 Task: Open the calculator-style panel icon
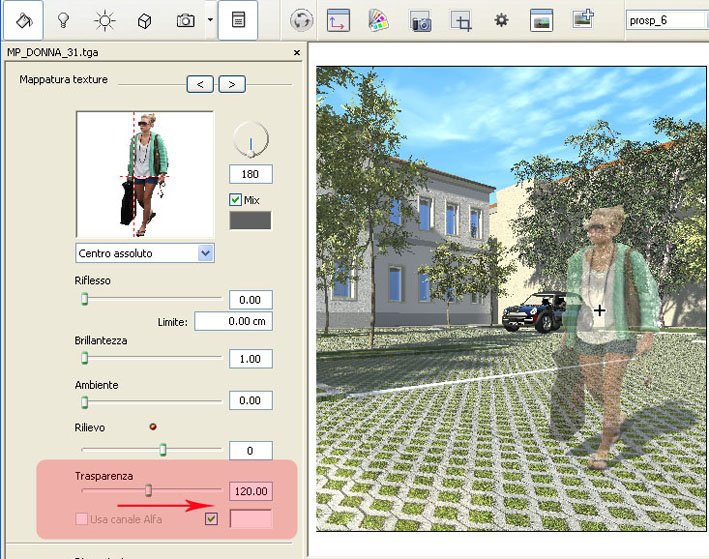coord(238,19)
